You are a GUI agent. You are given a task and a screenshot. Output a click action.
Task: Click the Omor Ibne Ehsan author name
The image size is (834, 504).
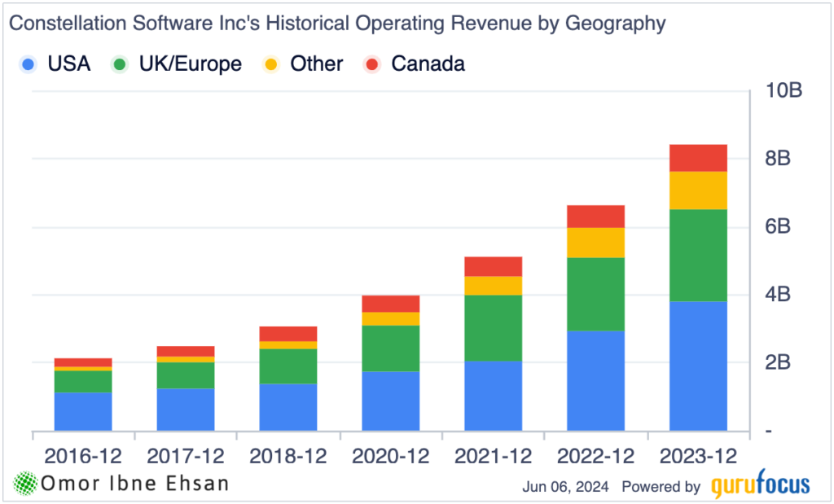coord(136,484)
